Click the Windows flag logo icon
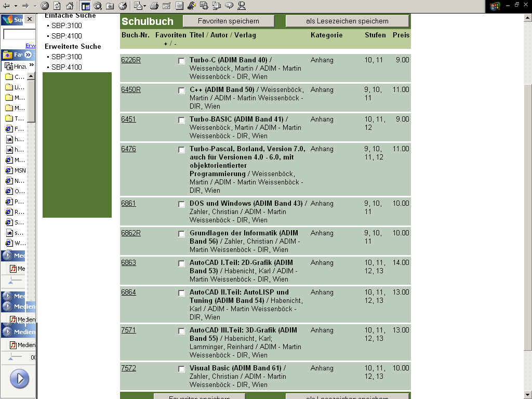The width and height of the screenshot is (532, 399). [495, 6]
